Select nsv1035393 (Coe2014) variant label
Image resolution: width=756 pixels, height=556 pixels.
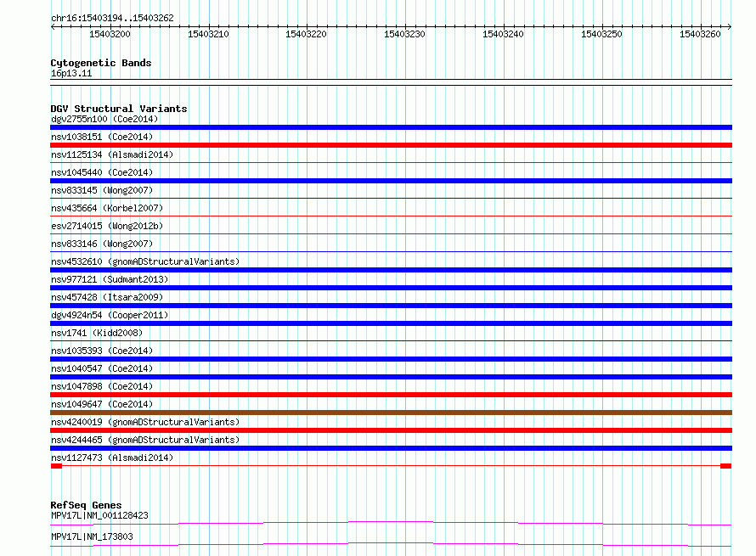click(x=102, y=351)
